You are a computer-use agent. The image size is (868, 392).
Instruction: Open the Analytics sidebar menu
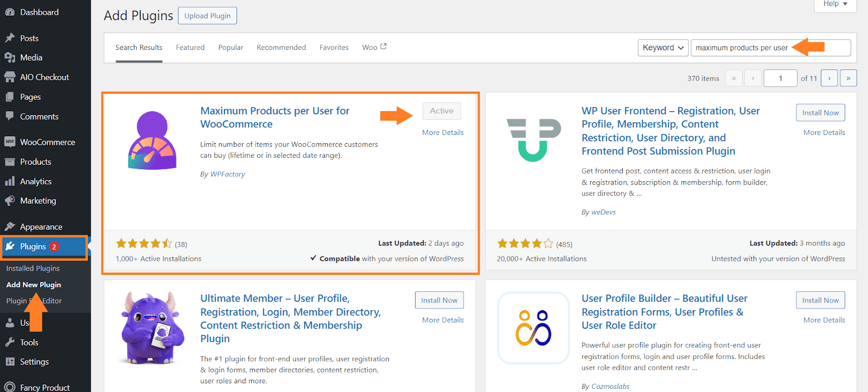coord(46,181)
